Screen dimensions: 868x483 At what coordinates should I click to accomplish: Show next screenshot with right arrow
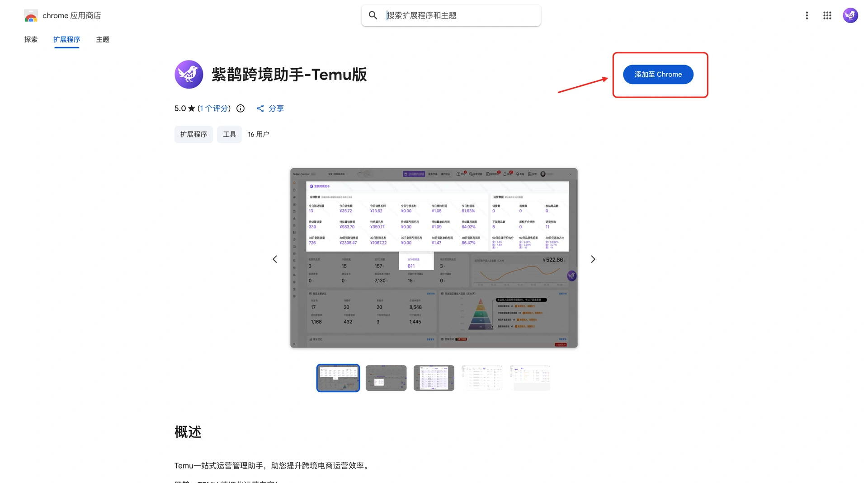pos(593,259)
